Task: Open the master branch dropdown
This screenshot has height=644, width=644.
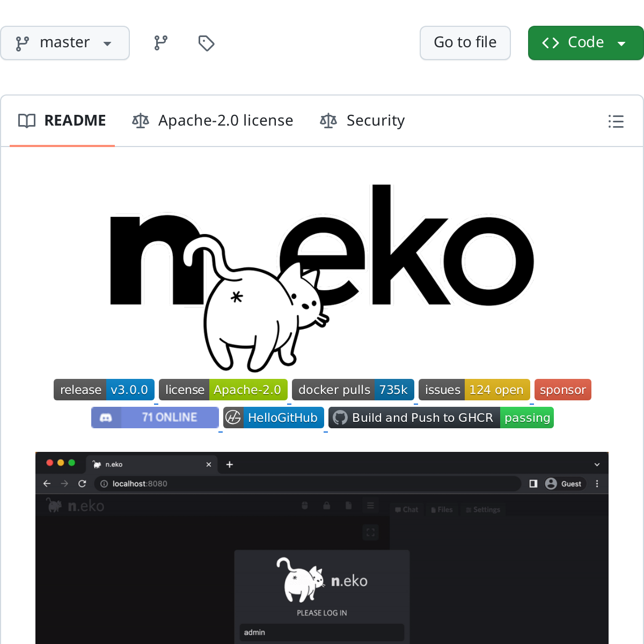Action: pyautogui.click(x=64, y=43)
